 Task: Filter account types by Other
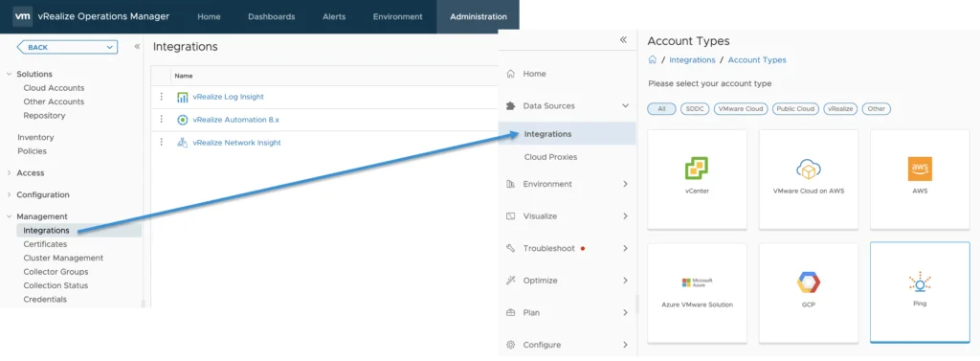[877, 109]
